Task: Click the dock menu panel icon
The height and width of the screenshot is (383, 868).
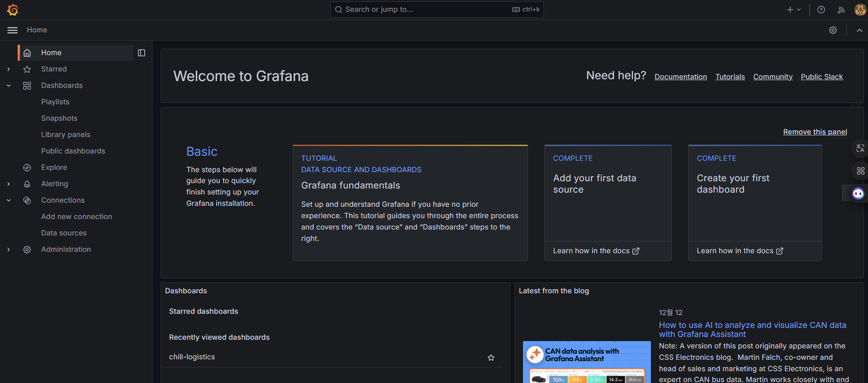Action: [x=142, y=53]
